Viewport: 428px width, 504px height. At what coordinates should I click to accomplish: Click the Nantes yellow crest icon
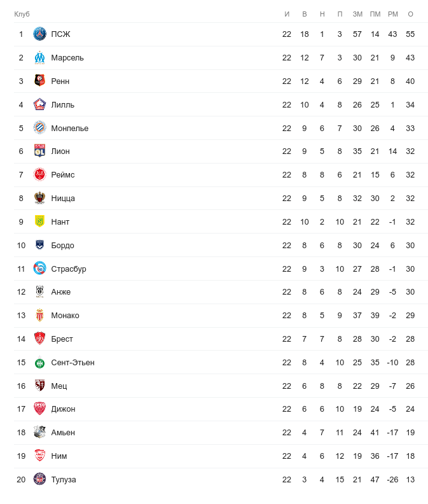pyautogui.click(x=39, y=221)
